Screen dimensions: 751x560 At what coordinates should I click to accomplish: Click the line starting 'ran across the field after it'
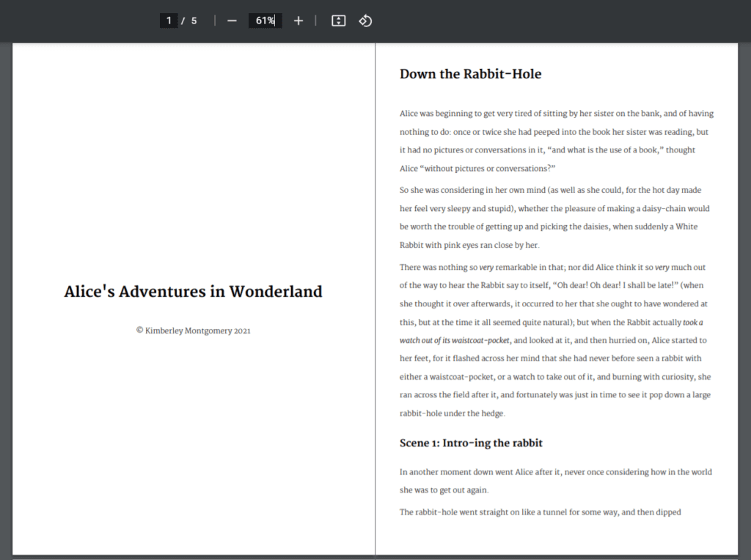click(x=555, y=395)
